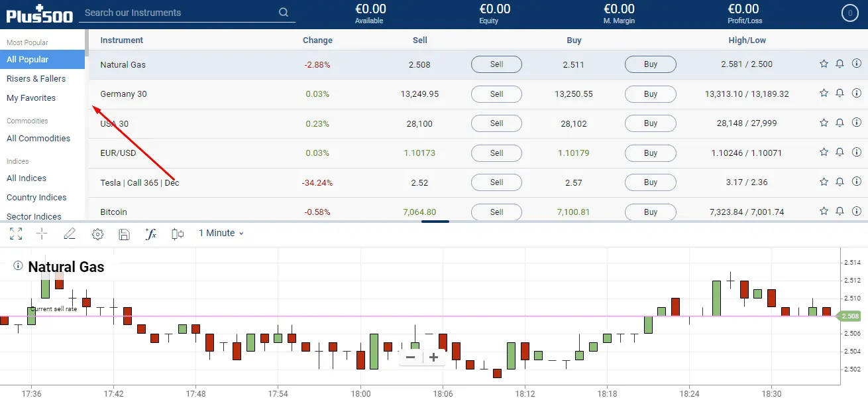
Task: Click bell alert icon for USA 30
Action: (840, 123)
